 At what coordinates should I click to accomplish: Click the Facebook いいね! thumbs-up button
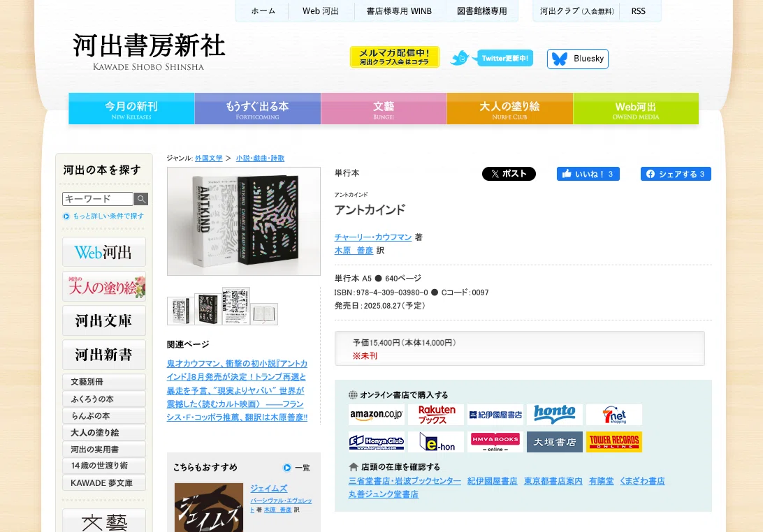point(588,174)
